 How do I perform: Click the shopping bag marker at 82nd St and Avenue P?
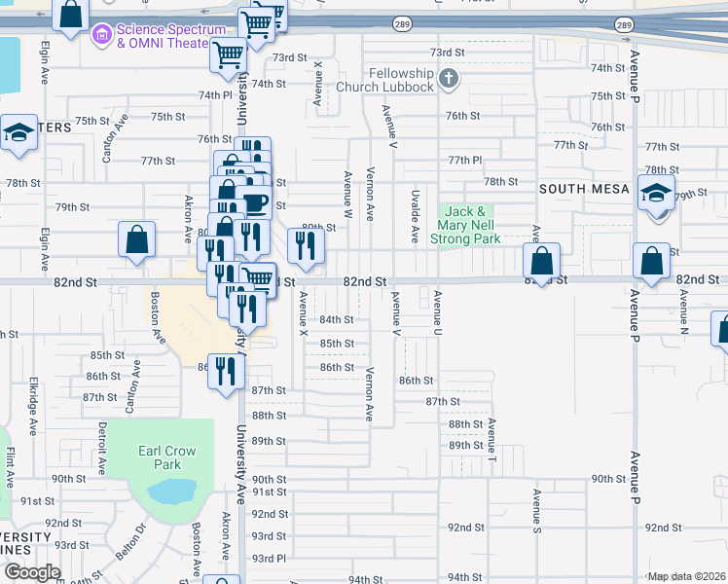coord(651,262)
